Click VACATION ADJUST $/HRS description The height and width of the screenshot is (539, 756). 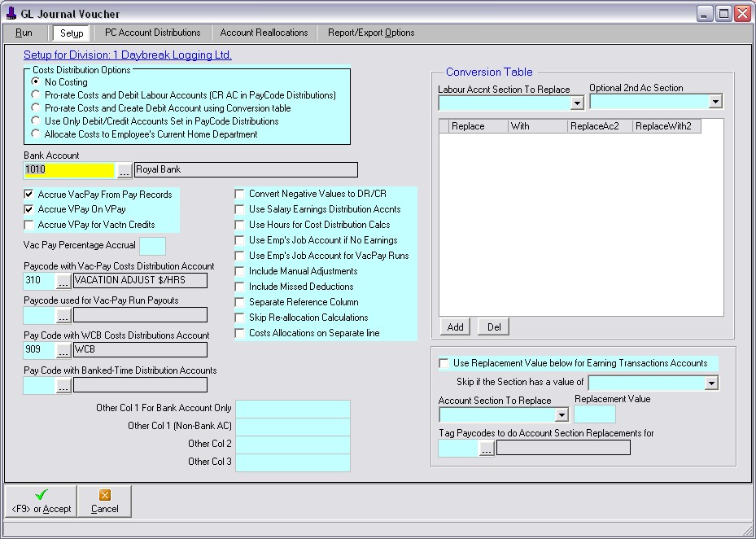coord(140,281)
